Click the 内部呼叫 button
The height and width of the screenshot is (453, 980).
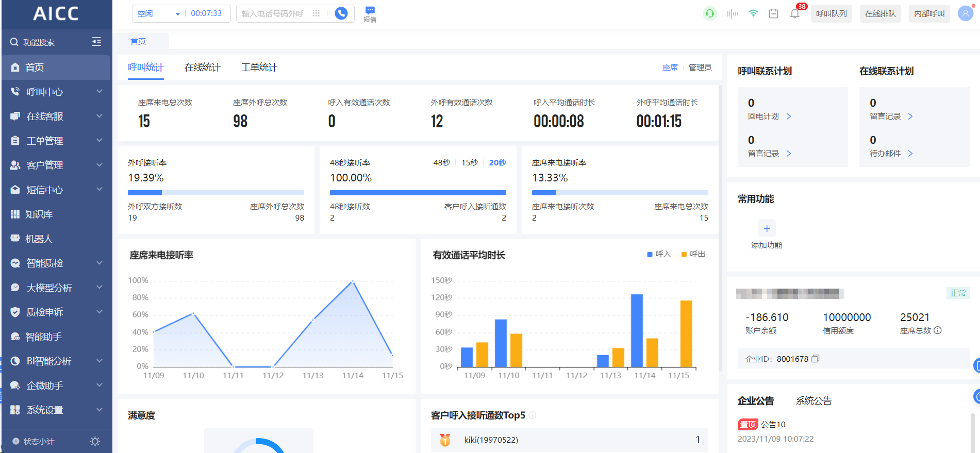(929, 14)
